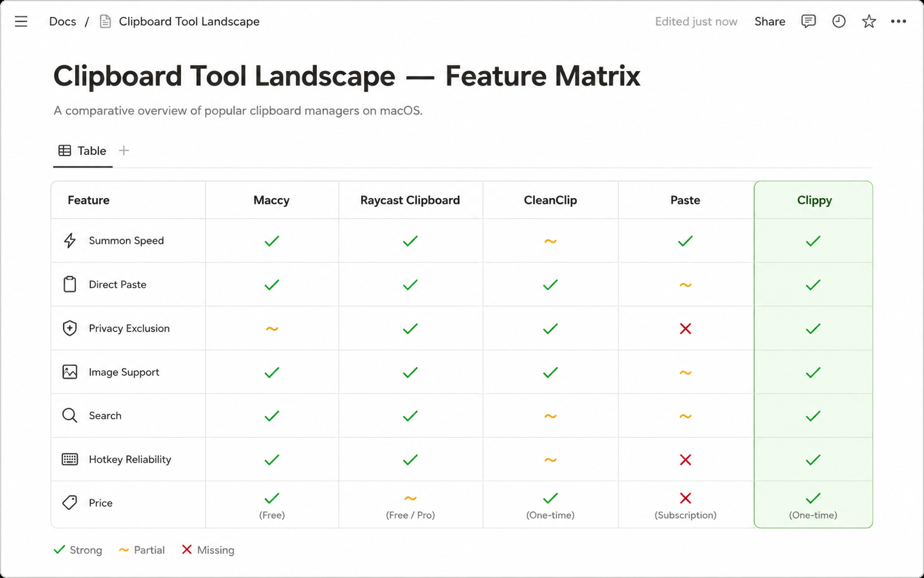Open the comments panel icon

tap(808, 22)
